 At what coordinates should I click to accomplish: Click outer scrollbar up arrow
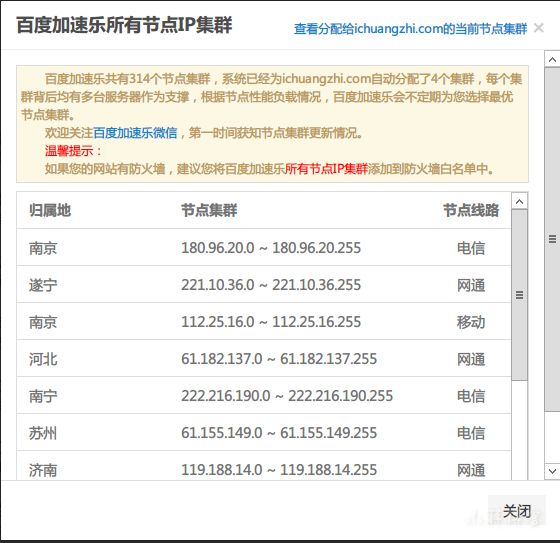point(552,59)
